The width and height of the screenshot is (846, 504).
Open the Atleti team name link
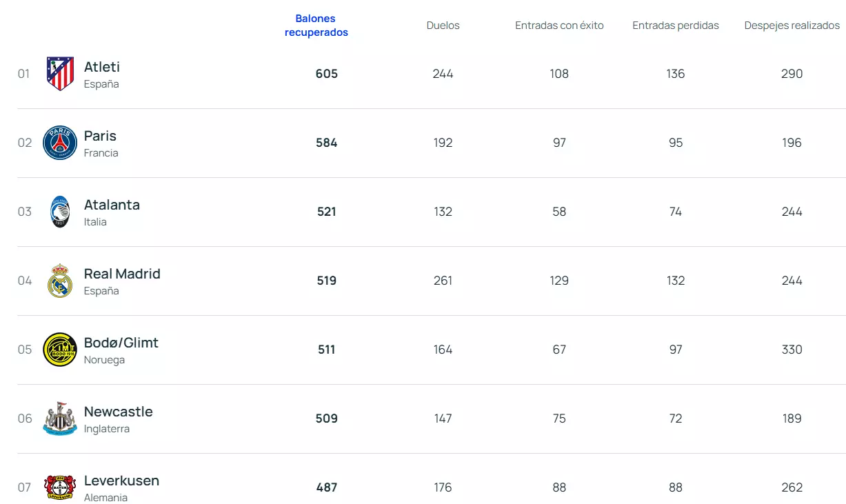pos(102,67)
